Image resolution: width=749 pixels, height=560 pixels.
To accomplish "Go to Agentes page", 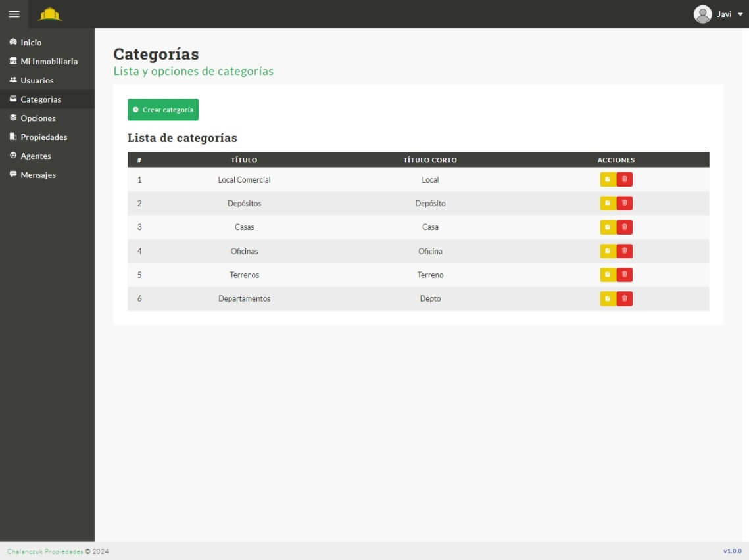I will (36, 156).
